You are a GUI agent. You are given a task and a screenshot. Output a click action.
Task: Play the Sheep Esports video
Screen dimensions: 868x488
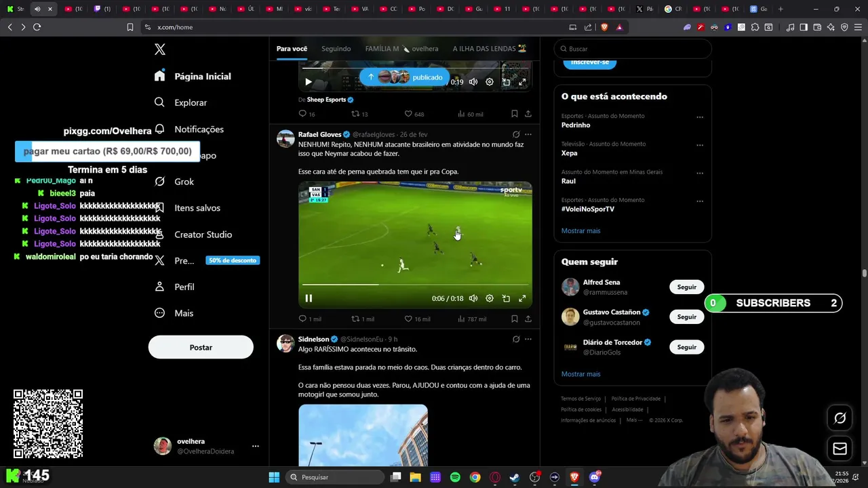(x=309, y=82)
